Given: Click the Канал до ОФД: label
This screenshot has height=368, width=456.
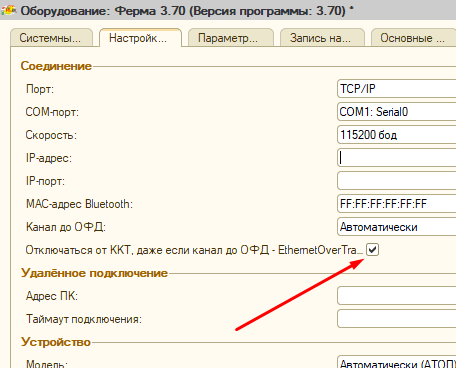Looking at the screenshot, I should 66,227.
